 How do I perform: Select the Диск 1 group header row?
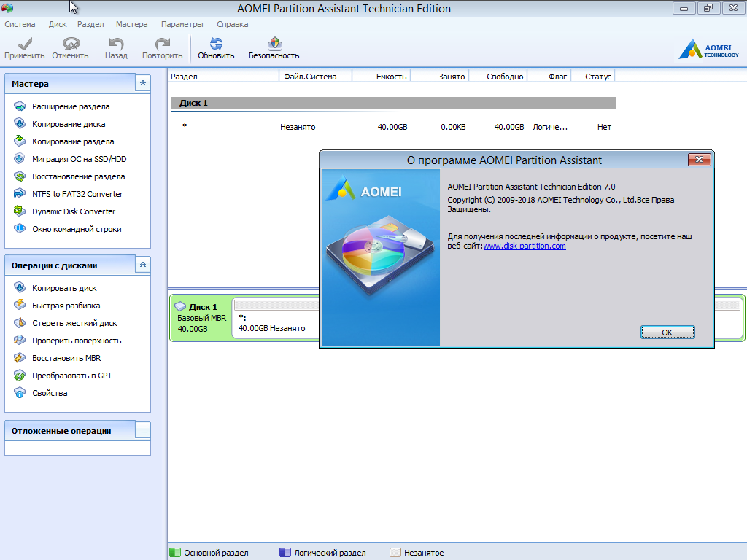[393, 103]
